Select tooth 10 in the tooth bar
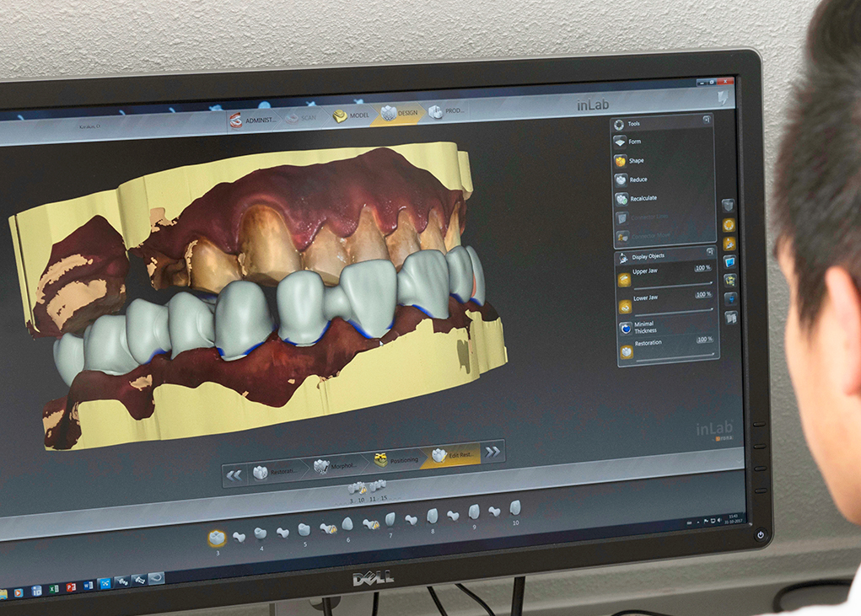 coord(514,508)
